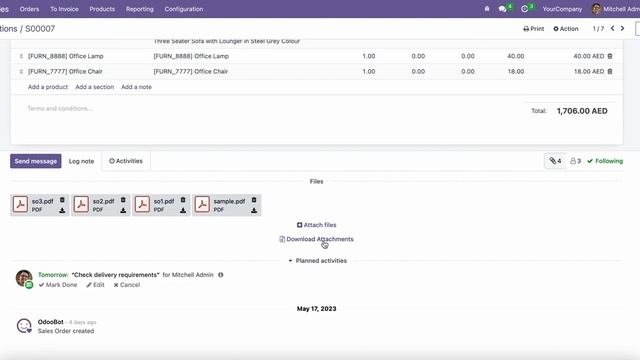This screenshot has width=640, height=360.
Task: Open the debug bug icon
Action: coord(487,9)
